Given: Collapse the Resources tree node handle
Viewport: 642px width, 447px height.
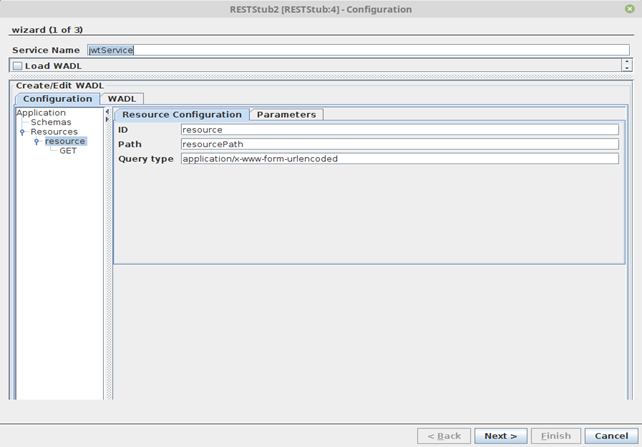Looking at the screenshot, I should click(23, 132).
